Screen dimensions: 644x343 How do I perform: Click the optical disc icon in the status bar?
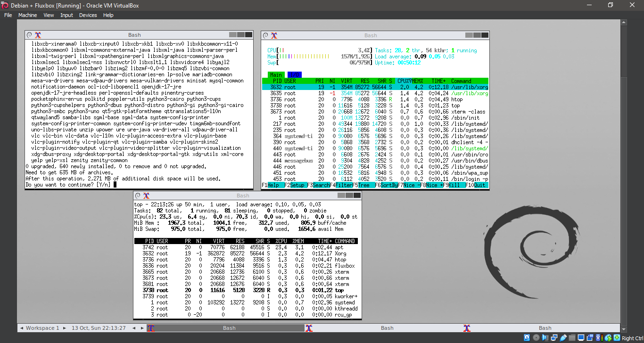[x=536, y=337]
